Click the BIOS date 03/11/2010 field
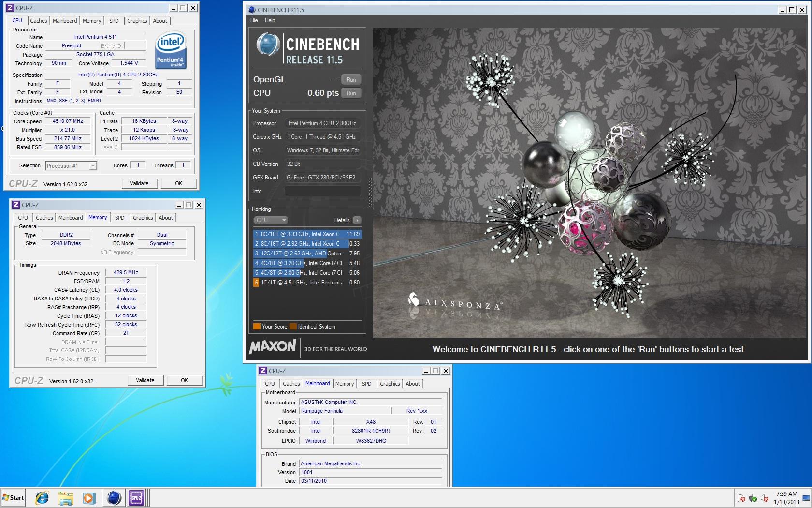The image size is (812, 508). 370,481
